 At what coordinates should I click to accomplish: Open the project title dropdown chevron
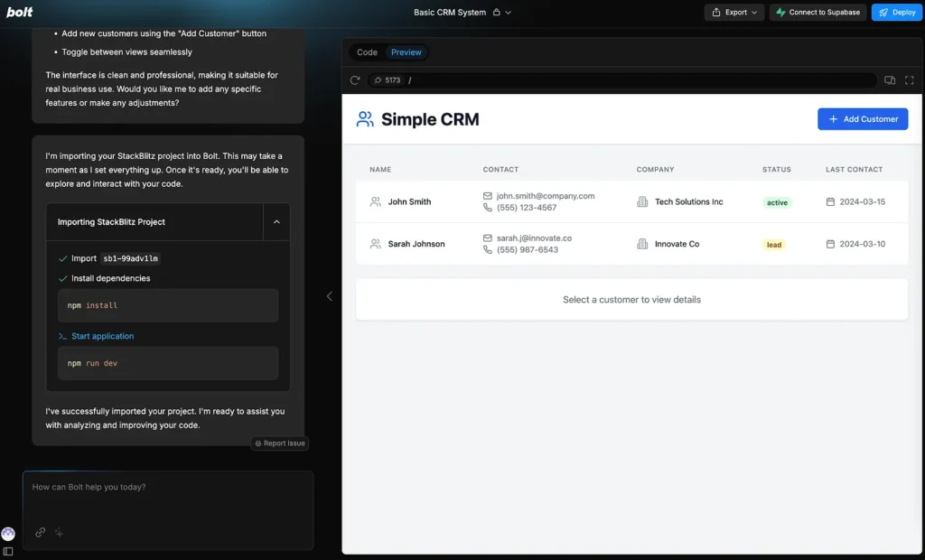coord(509,13)
